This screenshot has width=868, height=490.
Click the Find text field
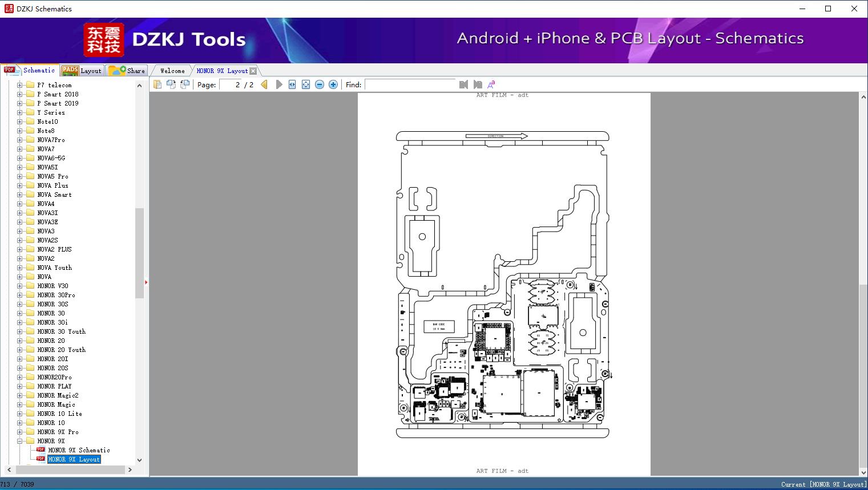tap(410, 84)
